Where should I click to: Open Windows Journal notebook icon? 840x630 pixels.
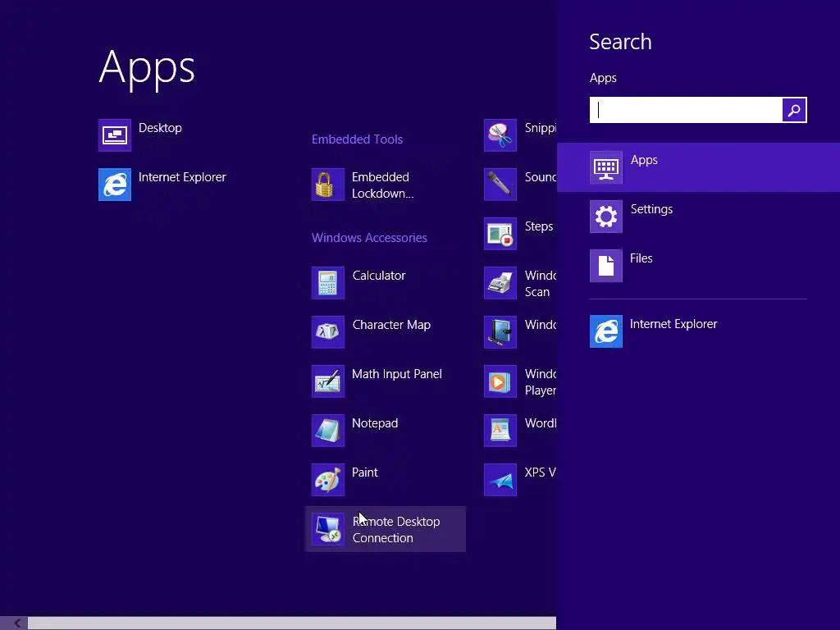500,332
